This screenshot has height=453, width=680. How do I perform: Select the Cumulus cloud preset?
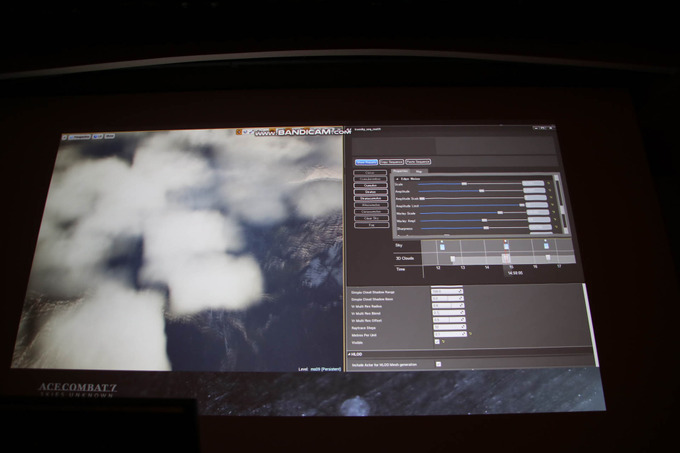pyautogui.click(x=370, y=186)
